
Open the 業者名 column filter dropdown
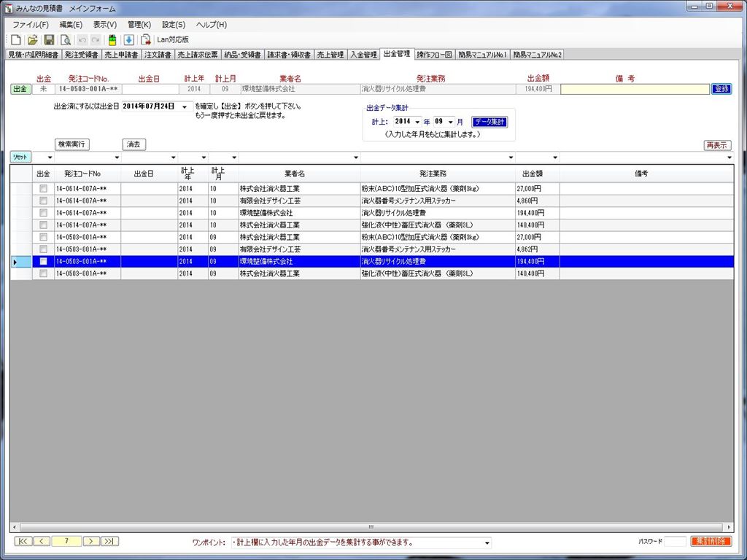pos(356,157)
